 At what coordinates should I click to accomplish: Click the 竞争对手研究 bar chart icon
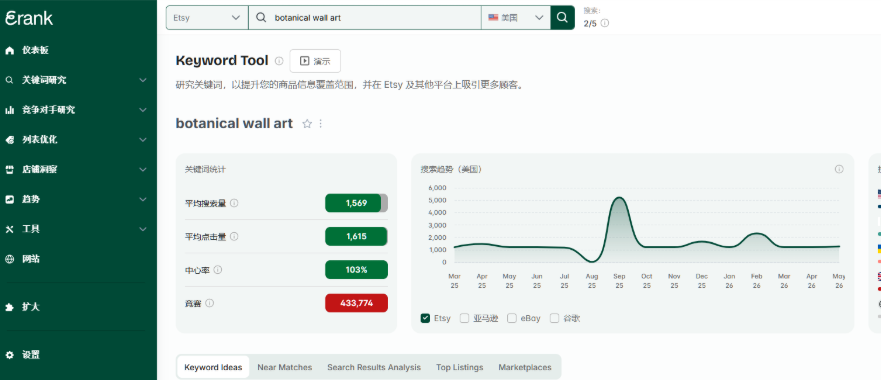click(9, 110)
